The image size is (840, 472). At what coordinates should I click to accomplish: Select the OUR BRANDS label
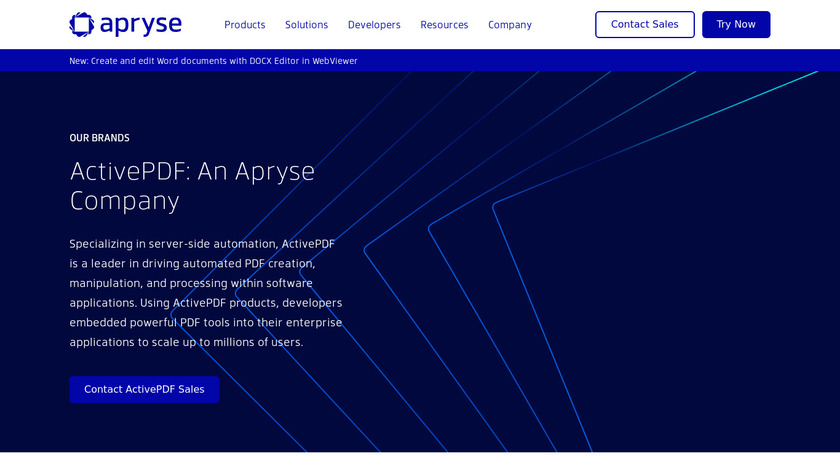point(99,138)
